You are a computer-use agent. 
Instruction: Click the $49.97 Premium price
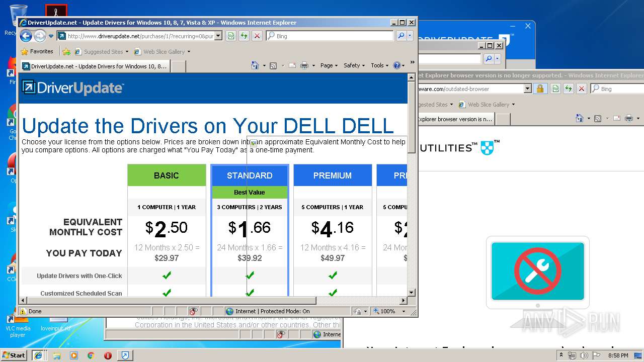[x=333, y=258]
